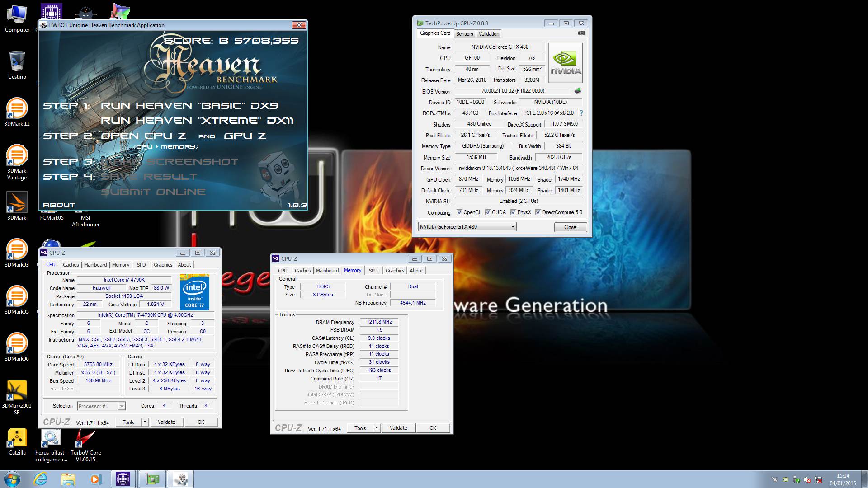Switch to Validation tab in GPU-Z
The image size is (868, 488).
(489, 34)
